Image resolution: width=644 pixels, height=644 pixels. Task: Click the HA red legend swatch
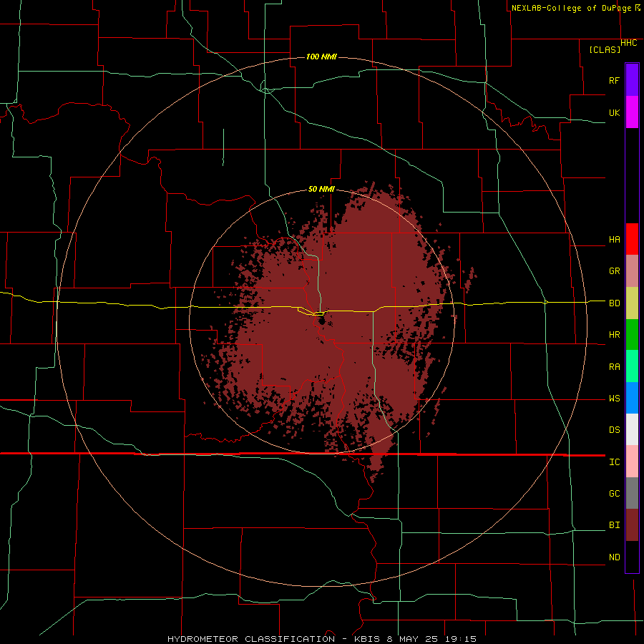click(x=632, y=239)
